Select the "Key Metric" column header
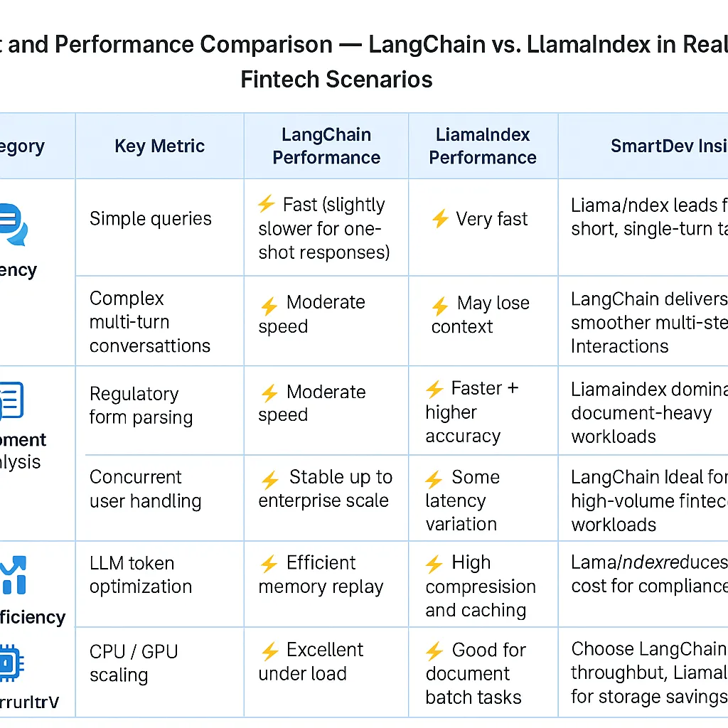 pos(159,146)
